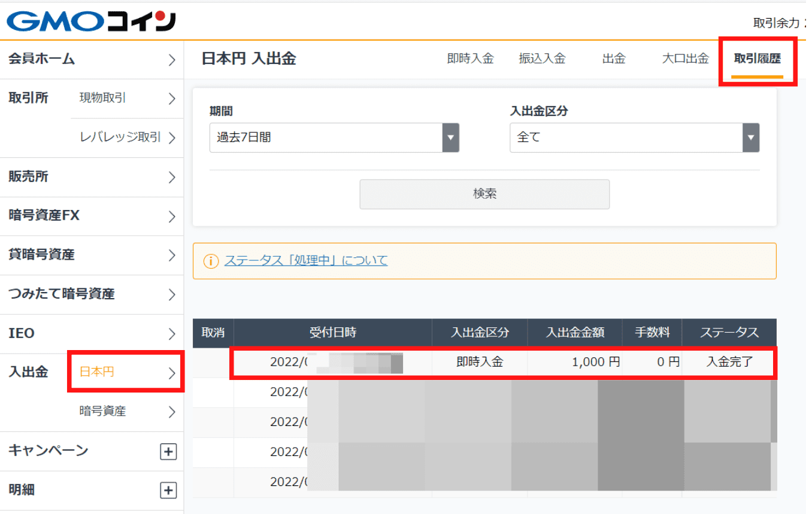
Task: Click the 入出金金額 column header
Action: click(x=575, y=333)
